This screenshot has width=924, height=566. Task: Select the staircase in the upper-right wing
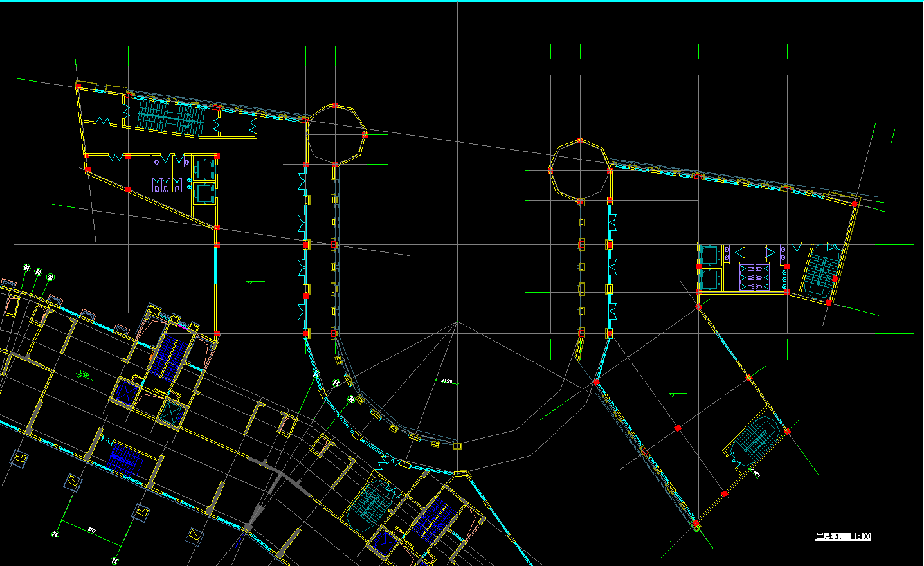[x=819, y=272]
